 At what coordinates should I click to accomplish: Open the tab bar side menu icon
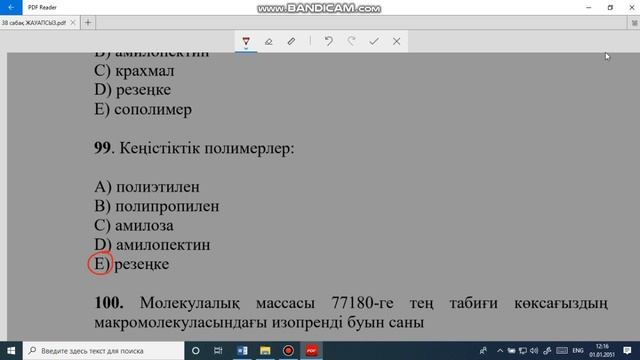tap(634, 23)
